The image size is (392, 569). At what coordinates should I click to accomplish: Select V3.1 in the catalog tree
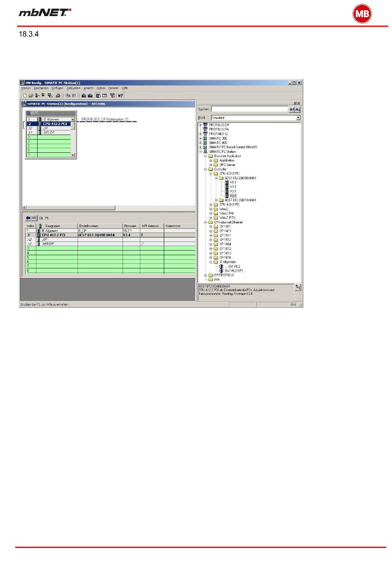[233, 191]
